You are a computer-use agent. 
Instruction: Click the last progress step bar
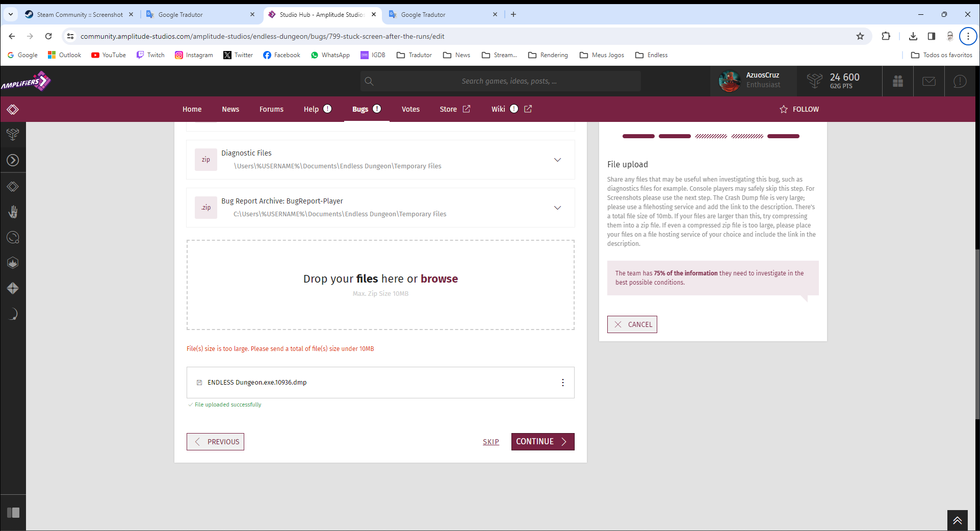783,136
